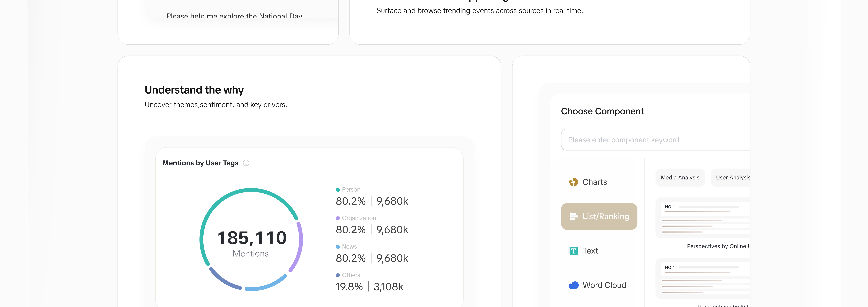Open the Word Cloud component category
868x307 pixels.
[x=599, y=285]
